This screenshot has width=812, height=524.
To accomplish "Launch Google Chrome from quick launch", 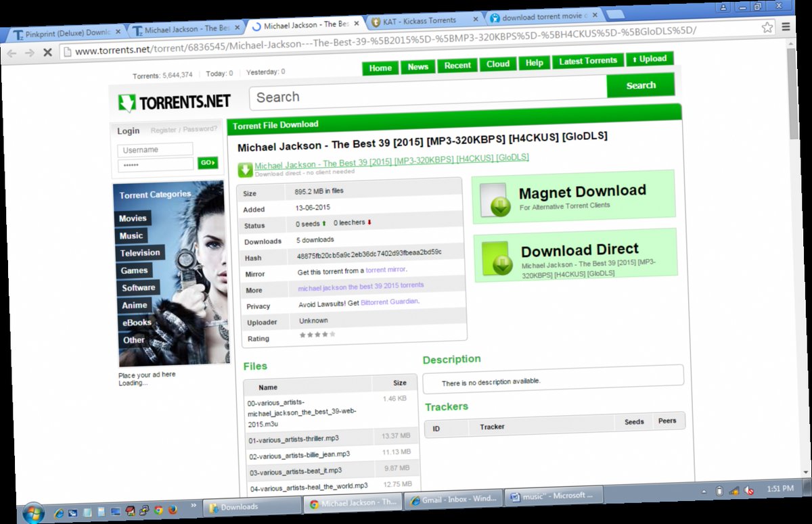I will (x=159, y=510).
